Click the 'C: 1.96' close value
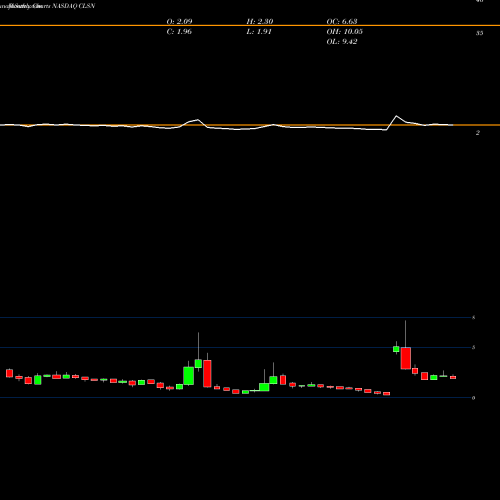 click(x=179, y=32)
